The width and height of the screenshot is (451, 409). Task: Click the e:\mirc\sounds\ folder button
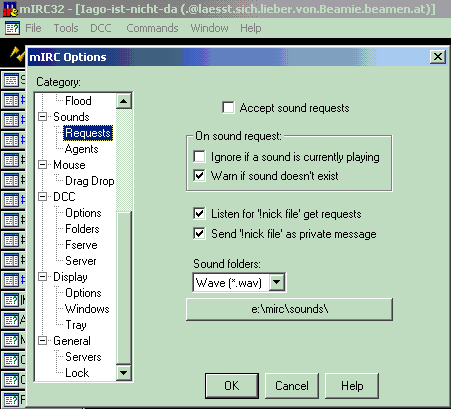coord(289,309)
